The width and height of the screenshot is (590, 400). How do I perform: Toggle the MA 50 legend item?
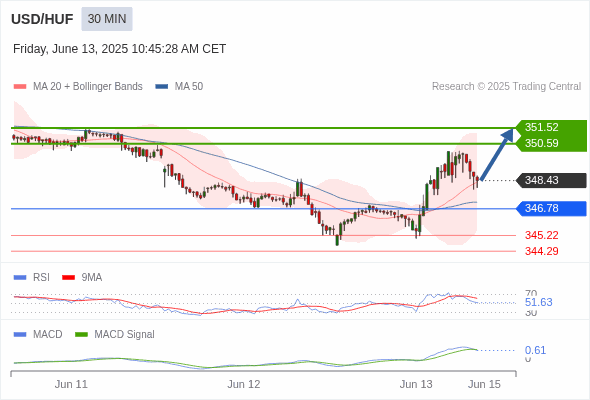(179, 87)
